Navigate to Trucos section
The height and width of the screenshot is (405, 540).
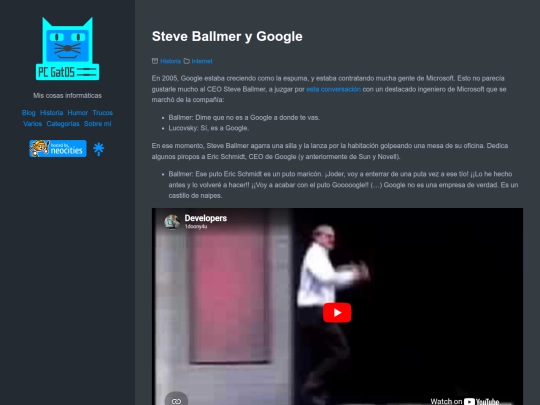coord(103,113)
